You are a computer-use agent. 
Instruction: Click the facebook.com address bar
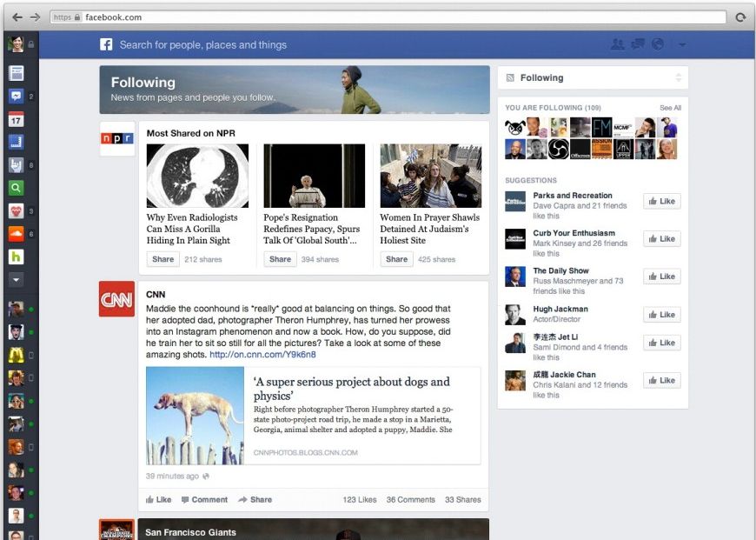(x=388, y=17)
